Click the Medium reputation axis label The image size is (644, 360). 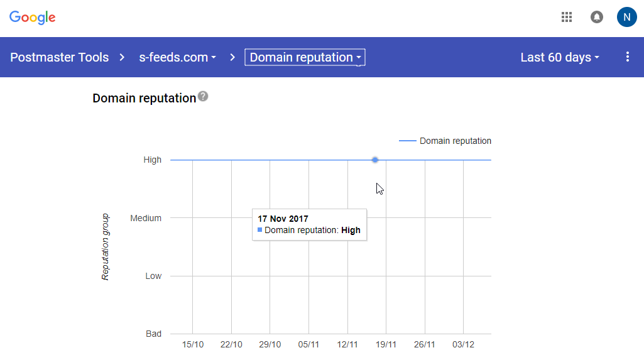pyautogui.click(x=146, y=218)
